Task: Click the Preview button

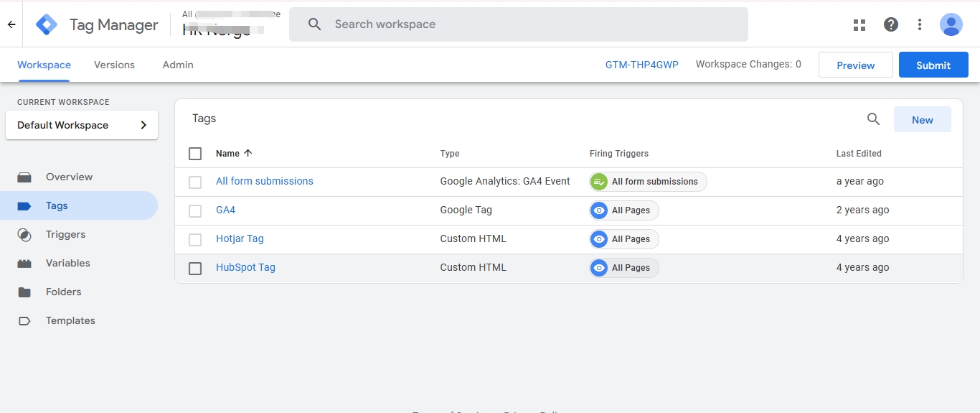Action: coord(856,65)
